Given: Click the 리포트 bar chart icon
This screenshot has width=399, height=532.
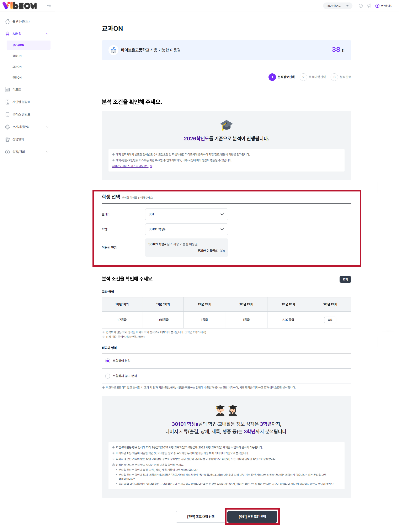Looking at the screenshot, I should (7, 89).
